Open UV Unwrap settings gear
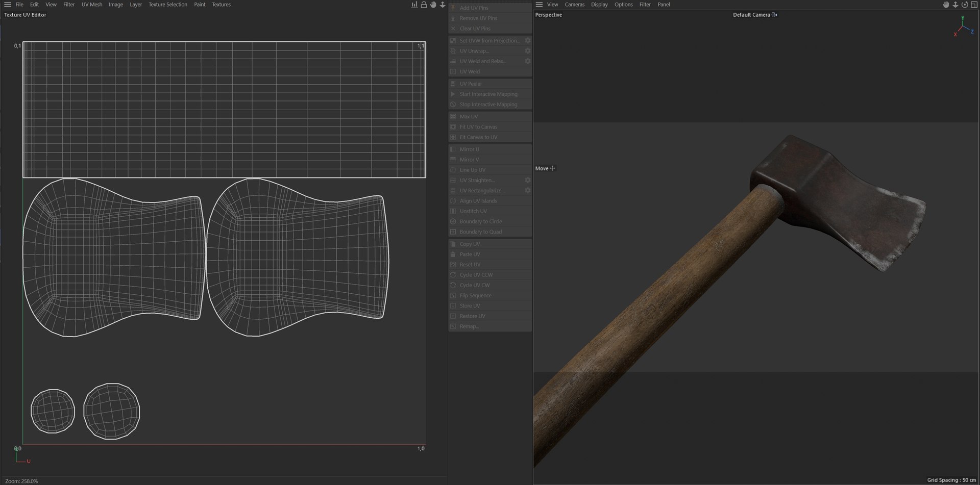 pyautogui.click(x=528, y=51)
